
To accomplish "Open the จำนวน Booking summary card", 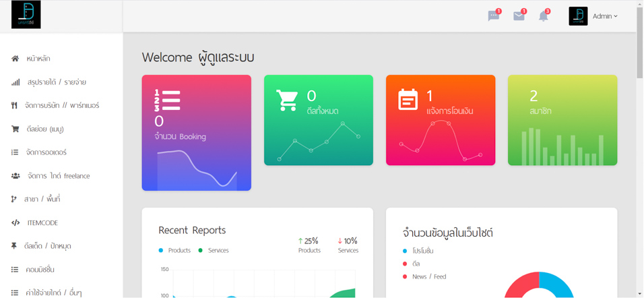I will 196,132.
